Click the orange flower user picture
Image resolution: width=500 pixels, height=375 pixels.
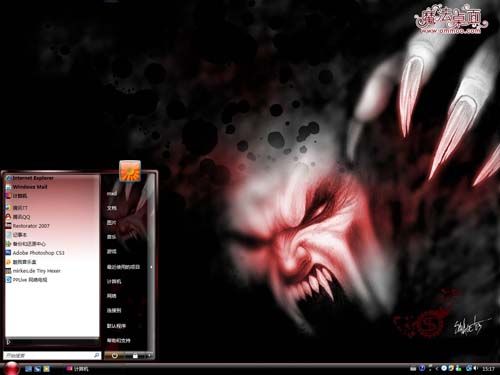coord(130,171)
